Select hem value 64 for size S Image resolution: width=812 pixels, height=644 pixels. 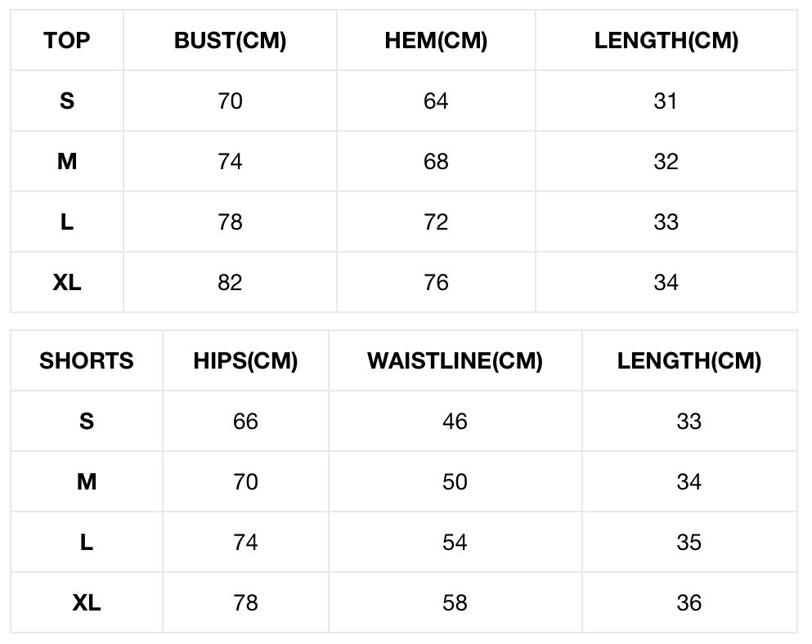pos(436,101)
